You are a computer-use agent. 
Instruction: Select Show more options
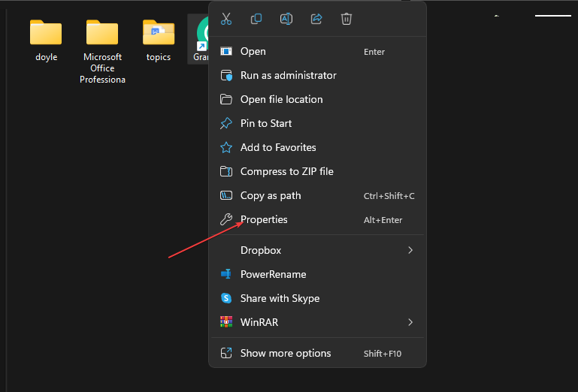317,353
